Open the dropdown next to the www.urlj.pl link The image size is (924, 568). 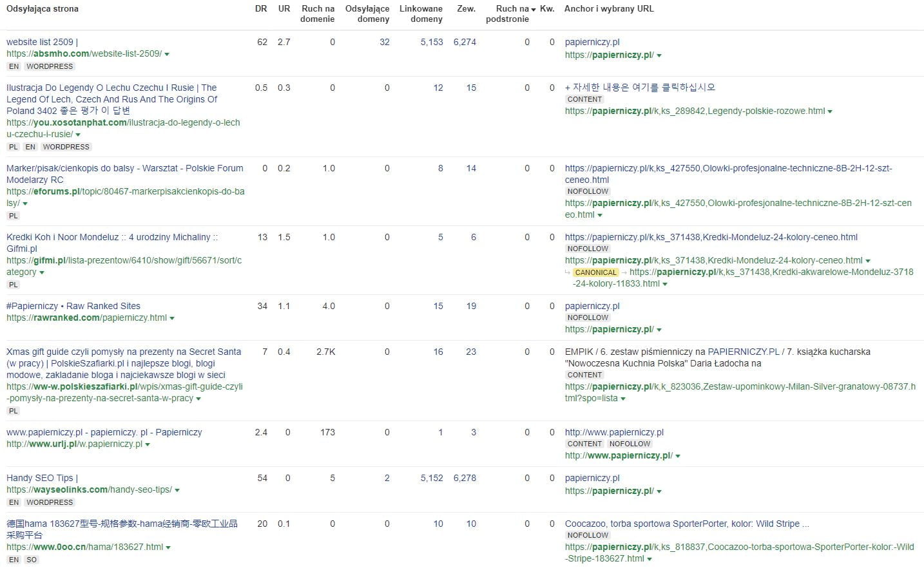coord(148,444)
